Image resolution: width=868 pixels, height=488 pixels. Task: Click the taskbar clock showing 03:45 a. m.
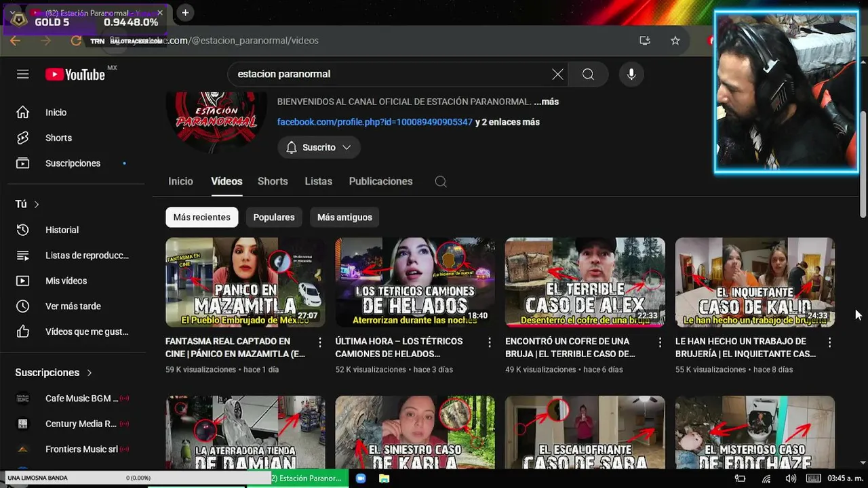[846, 479]
